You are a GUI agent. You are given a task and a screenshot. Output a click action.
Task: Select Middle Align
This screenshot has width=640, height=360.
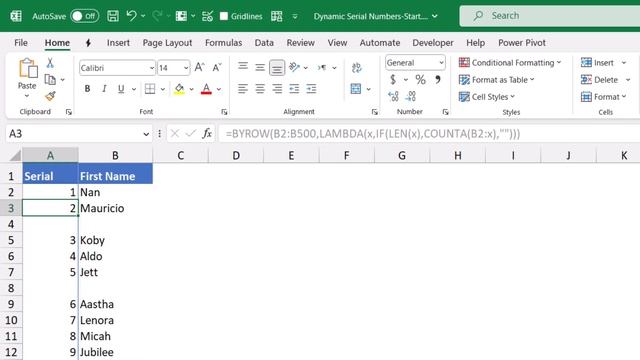(x=260, y=67)
